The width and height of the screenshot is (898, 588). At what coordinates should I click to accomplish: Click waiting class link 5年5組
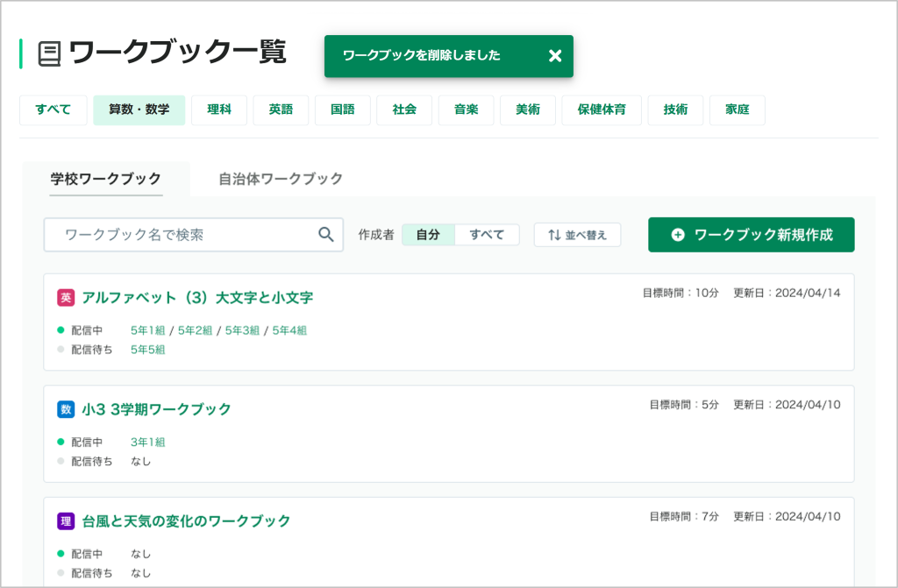point(147,350)
